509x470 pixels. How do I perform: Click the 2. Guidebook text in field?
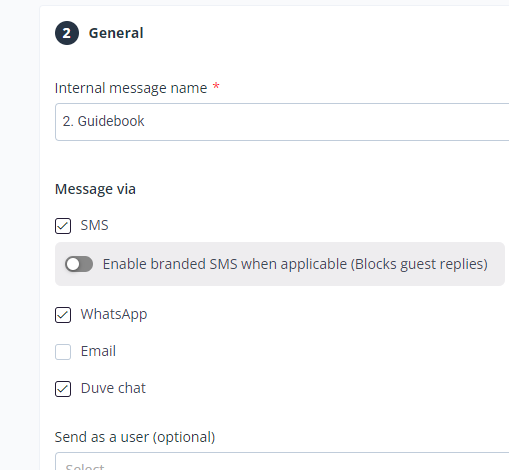[x=103, y=121]
